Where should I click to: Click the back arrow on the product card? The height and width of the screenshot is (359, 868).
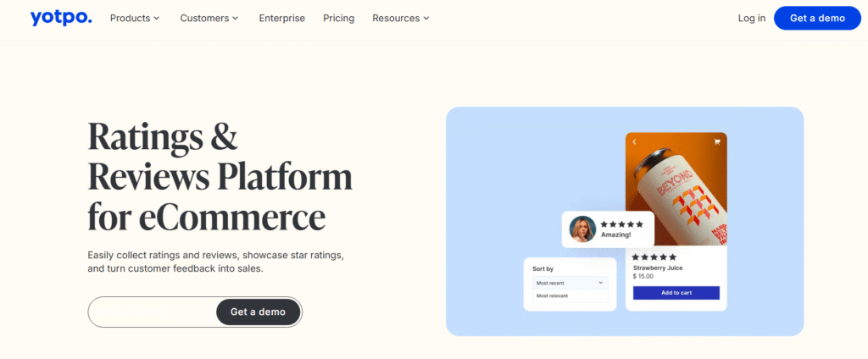pos(634,142)
